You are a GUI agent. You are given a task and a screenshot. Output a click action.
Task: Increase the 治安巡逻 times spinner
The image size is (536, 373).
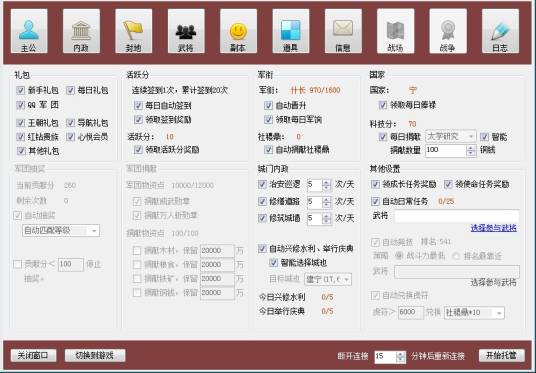(x=326, y=182)
